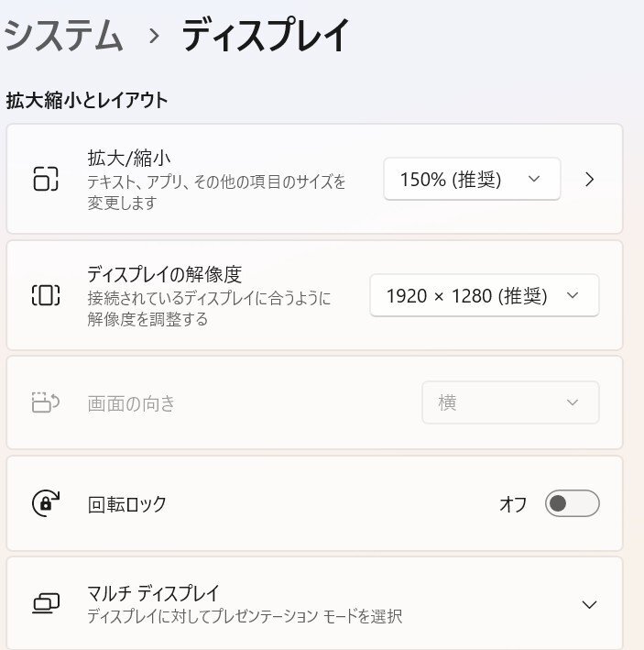Turn on the 回転ロック toggle switch
Image resolution: width=644 pixels, height=650 pixels.
572,503
